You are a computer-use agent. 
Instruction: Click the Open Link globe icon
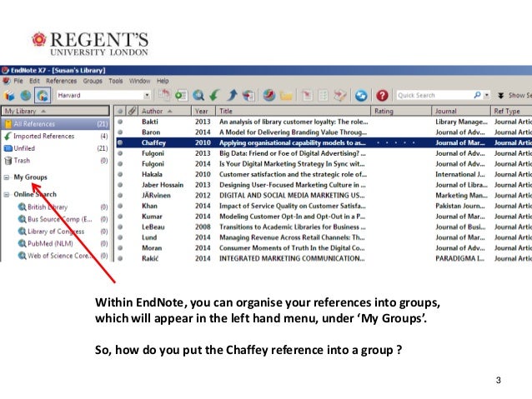[269, 95]
